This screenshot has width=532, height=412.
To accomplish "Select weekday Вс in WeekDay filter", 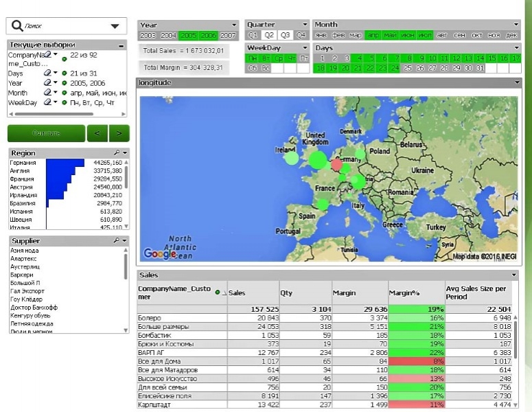I will [266, 68].
